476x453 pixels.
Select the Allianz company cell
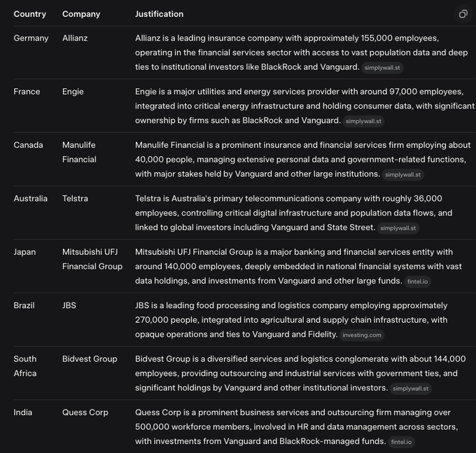(75, 38)
